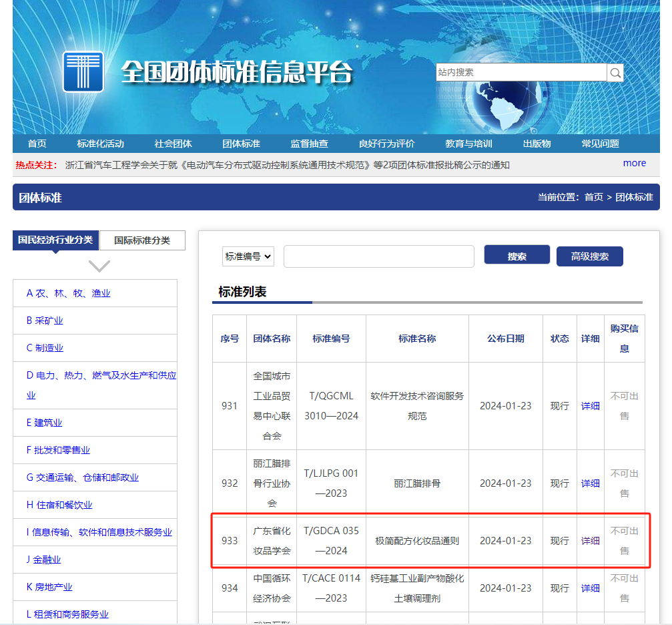Open 高级搜索 advanced search

(x=589, y=256)
